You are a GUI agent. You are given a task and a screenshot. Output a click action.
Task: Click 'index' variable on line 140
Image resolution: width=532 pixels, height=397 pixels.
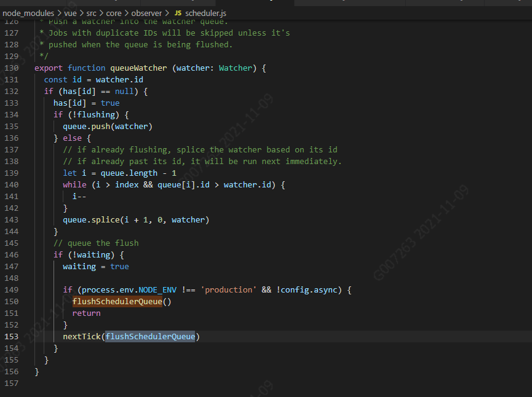point(127,185)
